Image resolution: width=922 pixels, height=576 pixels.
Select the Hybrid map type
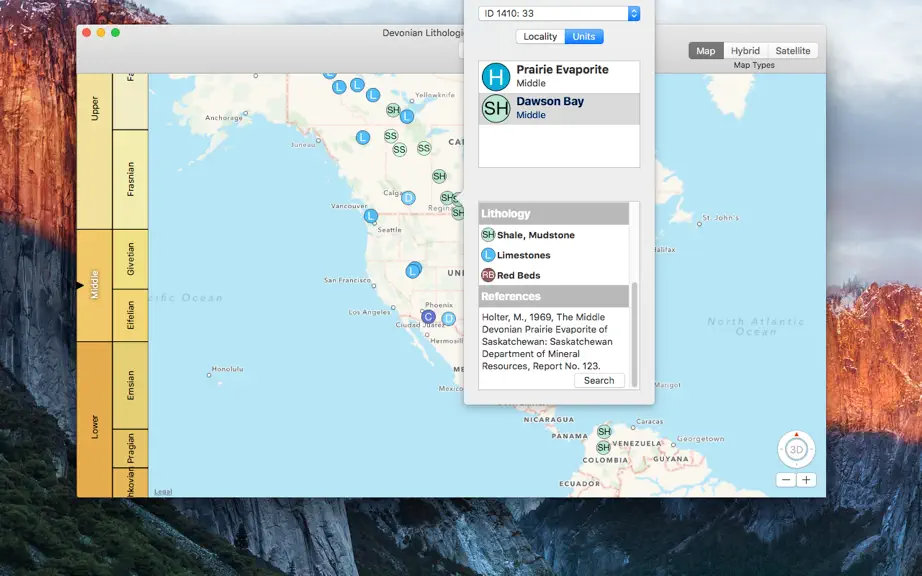(x=745, y=51)
